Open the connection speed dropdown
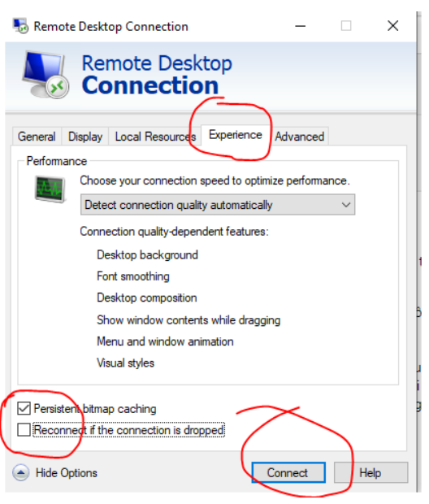This screenshot has height=504, width=429. 218,204
